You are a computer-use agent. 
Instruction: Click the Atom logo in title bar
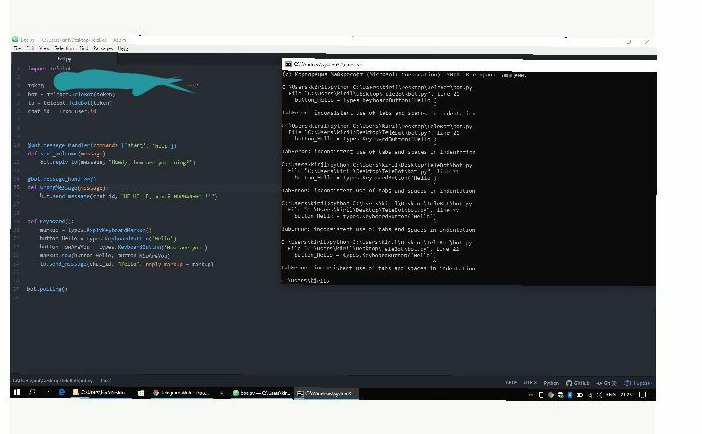click(x=15, y=39)
